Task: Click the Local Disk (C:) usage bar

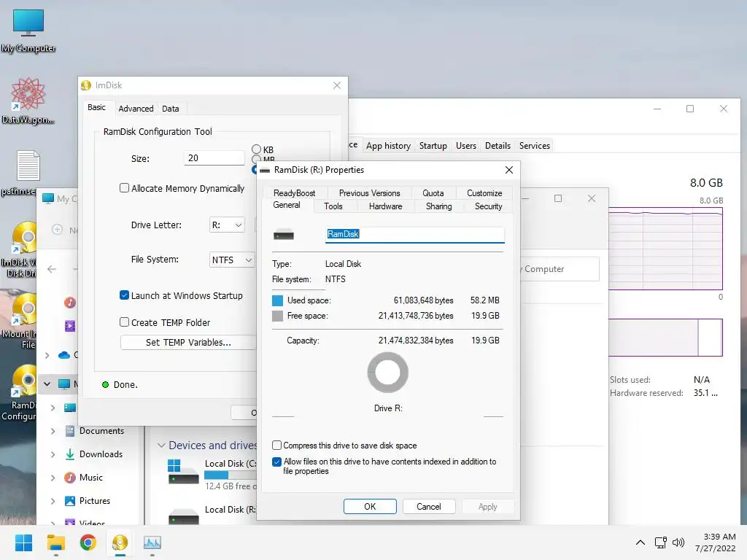Action: click(x=230, y=475)
